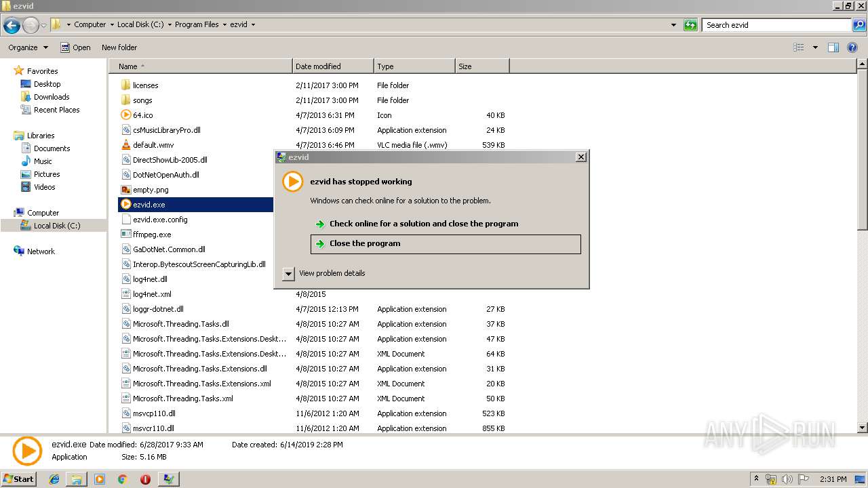Show hidden system tray icons
The height and width of the screenshot is (488, 868).
757,479
